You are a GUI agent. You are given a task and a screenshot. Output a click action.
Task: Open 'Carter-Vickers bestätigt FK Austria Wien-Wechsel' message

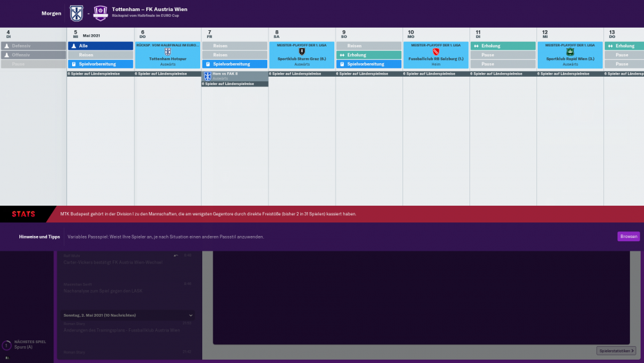pyautogui.click(x=113, y=262)
